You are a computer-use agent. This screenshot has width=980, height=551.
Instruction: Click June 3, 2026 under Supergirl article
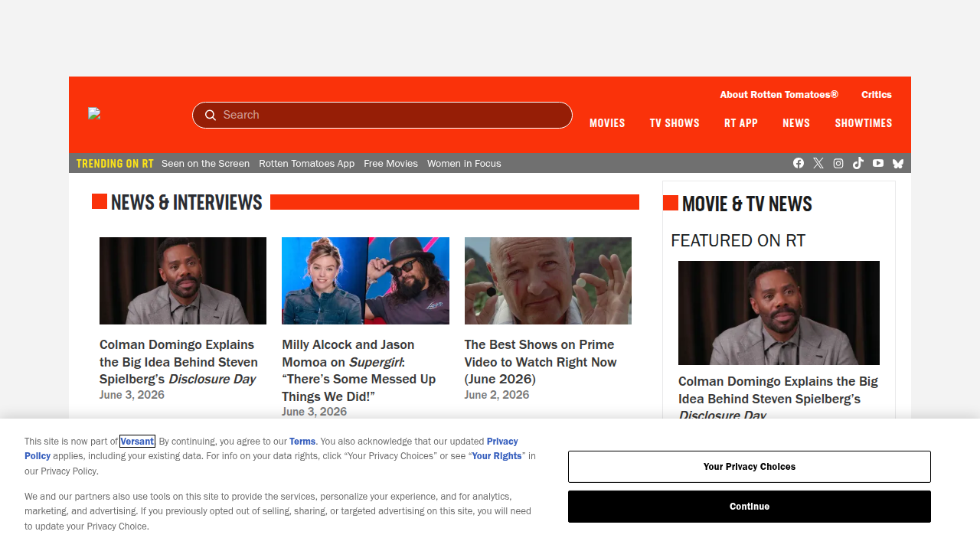[314, 412]
